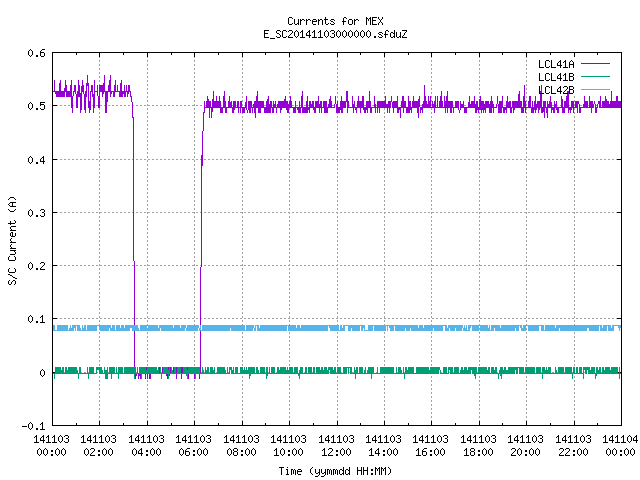Viewport: 640px width, 480px height.
Task: Click the blue LCL42B trace near 12:00
Action: coord(337,328)
